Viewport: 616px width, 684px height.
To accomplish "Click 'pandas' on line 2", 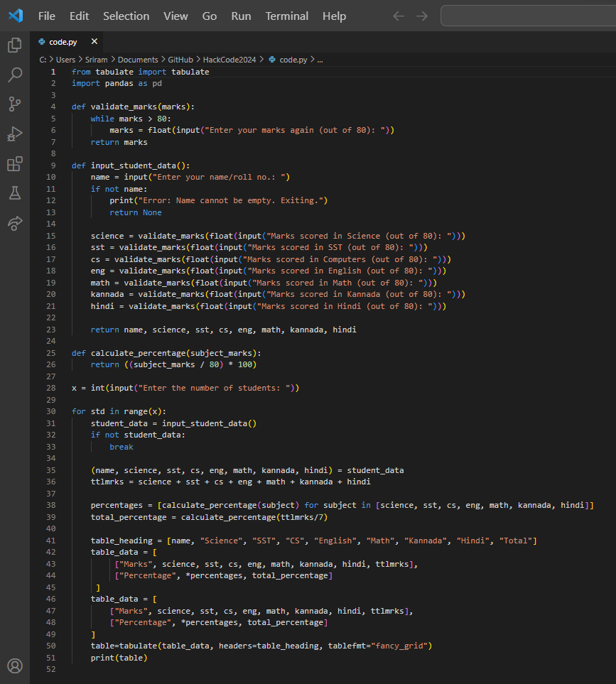I will tap(119, 83).
